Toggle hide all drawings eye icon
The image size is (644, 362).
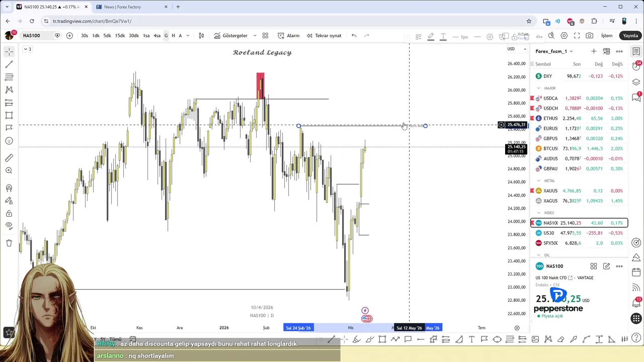pos(9,226)
